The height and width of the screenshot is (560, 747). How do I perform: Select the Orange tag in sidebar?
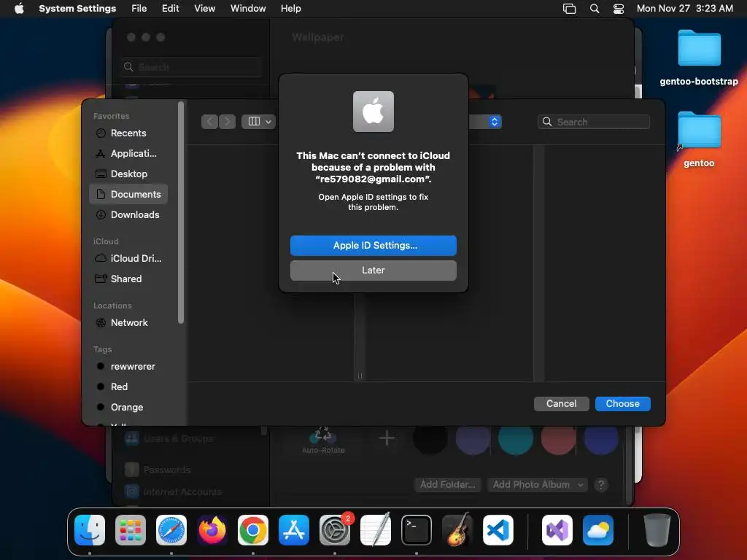tap(128, 408)
